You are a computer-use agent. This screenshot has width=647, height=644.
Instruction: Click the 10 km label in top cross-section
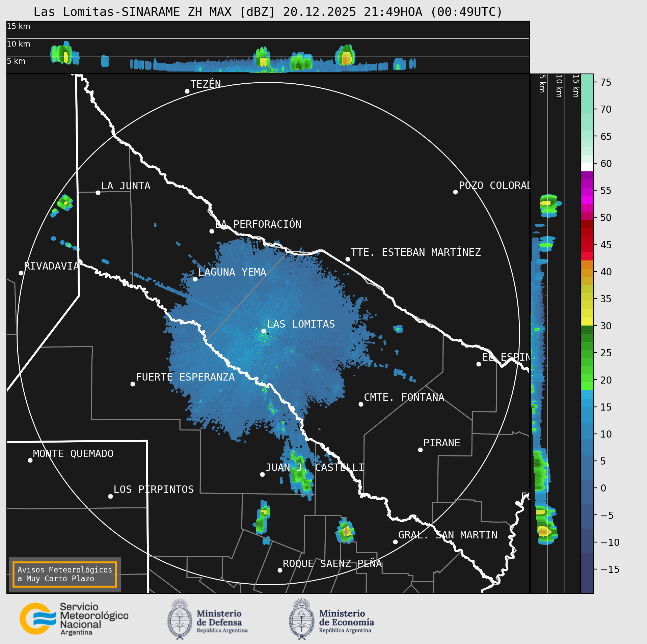(19, 44)
